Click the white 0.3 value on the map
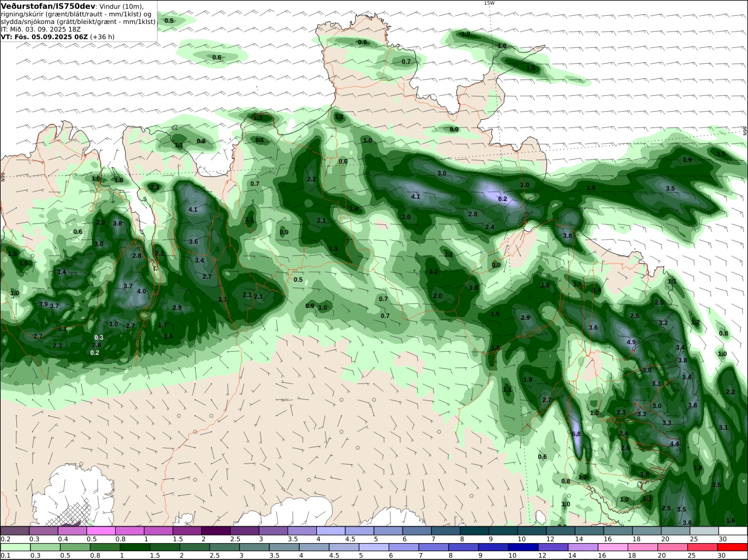This screenshot has height=560, width=748. click(99, 337)
